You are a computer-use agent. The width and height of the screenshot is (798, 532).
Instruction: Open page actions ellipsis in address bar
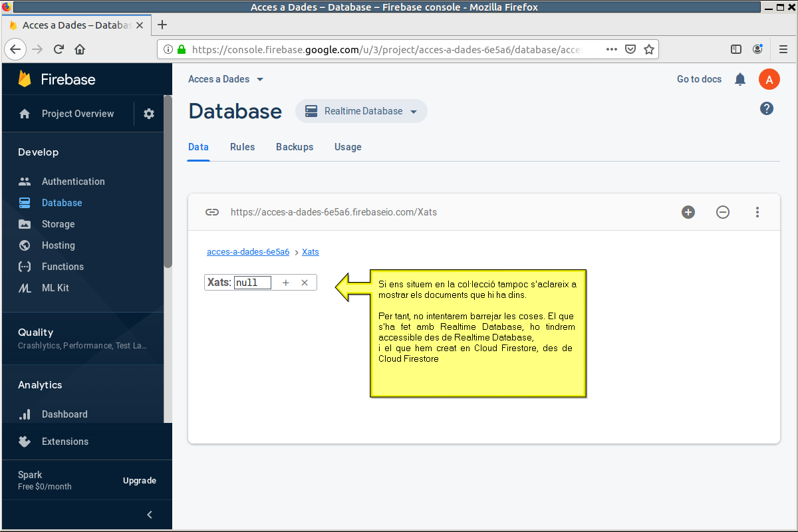612,49
